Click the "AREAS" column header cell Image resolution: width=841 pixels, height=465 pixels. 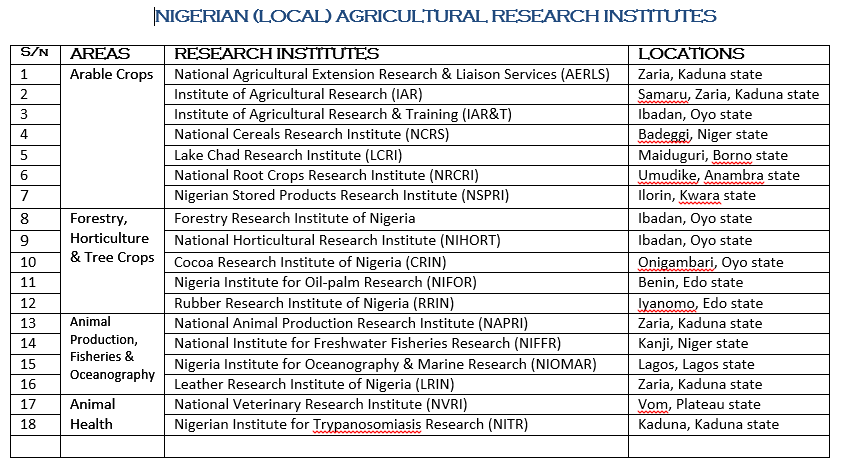(x=101, y=53)
